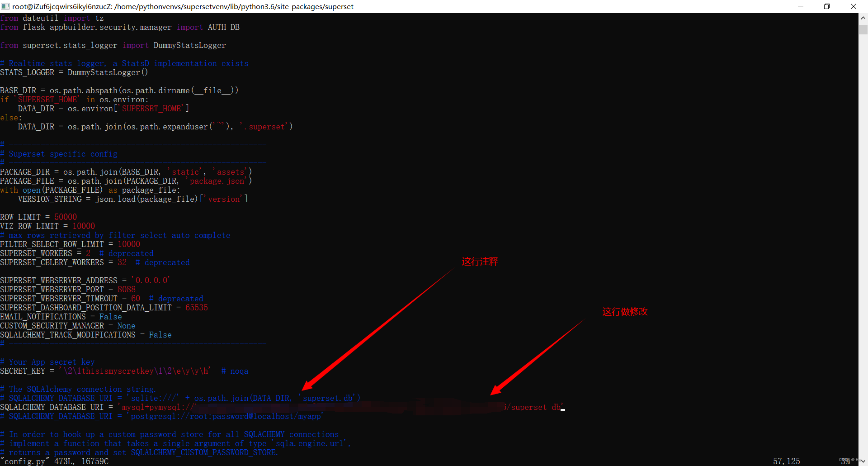Click 'SUPERSET_WEBSERVER_TIMEOUT' setting text
The width and height of the screenshot is (868, 466).
tap(59, 299)
